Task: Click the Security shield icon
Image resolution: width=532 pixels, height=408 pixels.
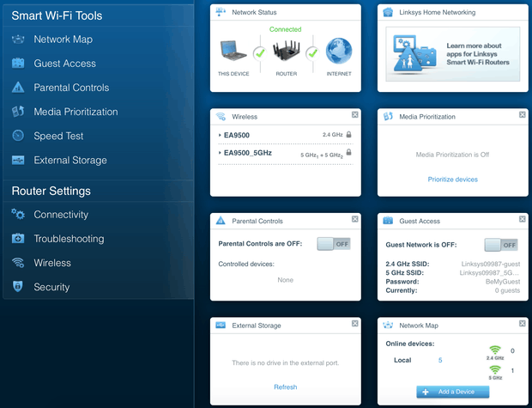Action: pyautogui.click(x=18, y=287)
